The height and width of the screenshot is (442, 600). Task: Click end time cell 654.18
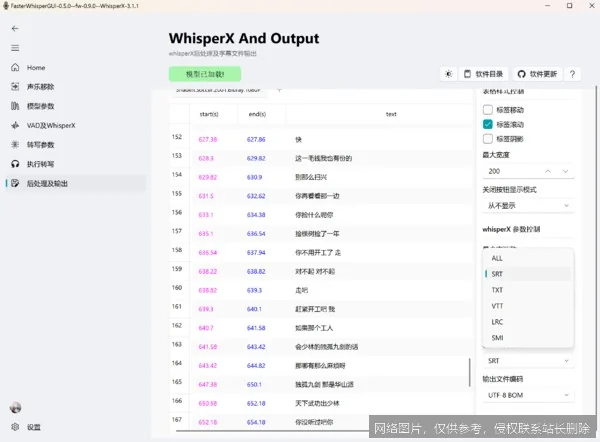[x=256, y=422]
